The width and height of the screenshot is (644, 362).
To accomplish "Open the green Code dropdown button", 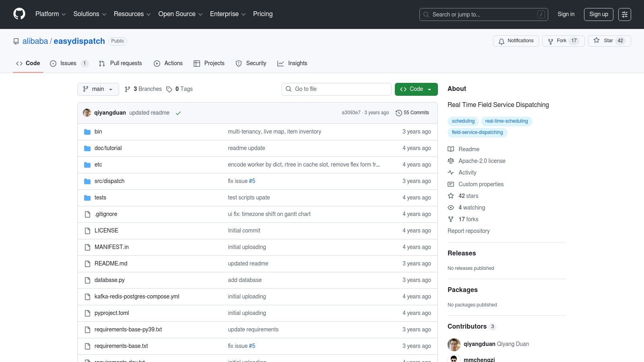I will tap(416, 89).
